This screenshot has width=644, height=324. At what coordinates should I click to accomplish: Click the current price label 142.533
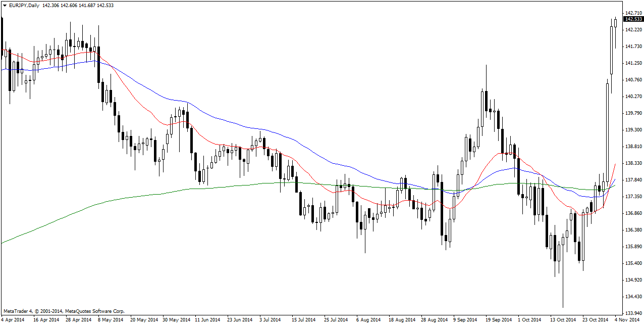tap(633, 19)
